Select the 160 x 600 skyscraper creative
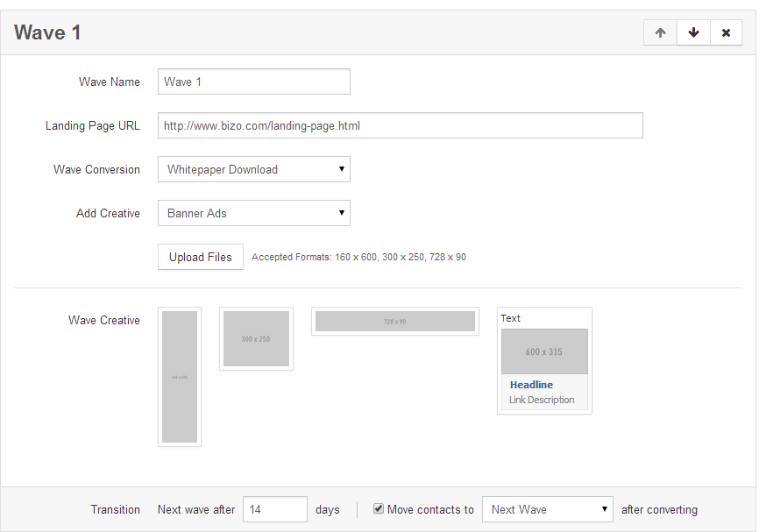766x532 pixels. (x=180, y=377)
